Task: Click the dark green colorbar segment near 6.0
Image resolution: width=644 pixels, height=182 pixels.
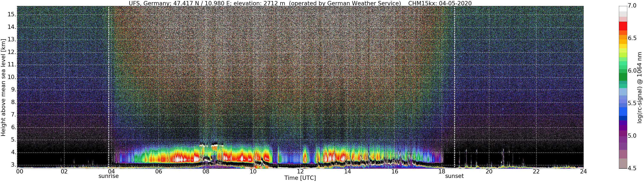Action: [x=623, y=77]
